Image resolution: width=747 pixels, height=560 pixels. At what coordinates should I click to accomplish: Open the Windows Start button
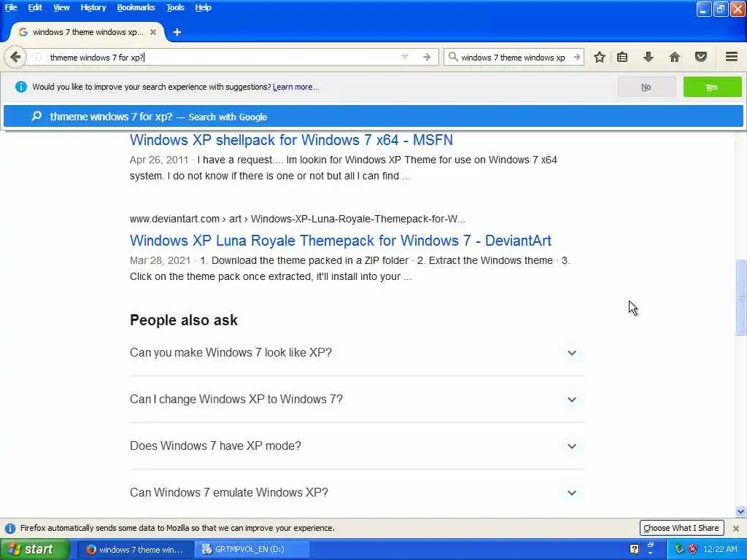pos(35,549)
